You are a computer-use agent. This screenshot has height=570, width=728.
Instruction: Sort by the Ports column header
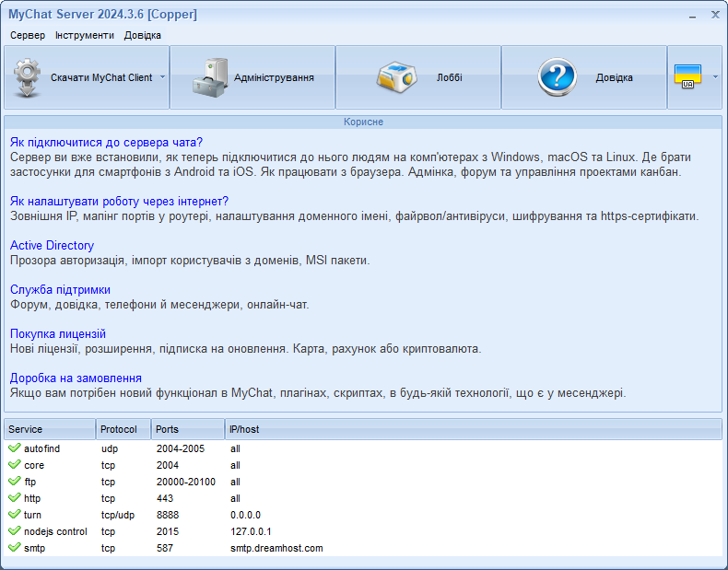[188, 429]
